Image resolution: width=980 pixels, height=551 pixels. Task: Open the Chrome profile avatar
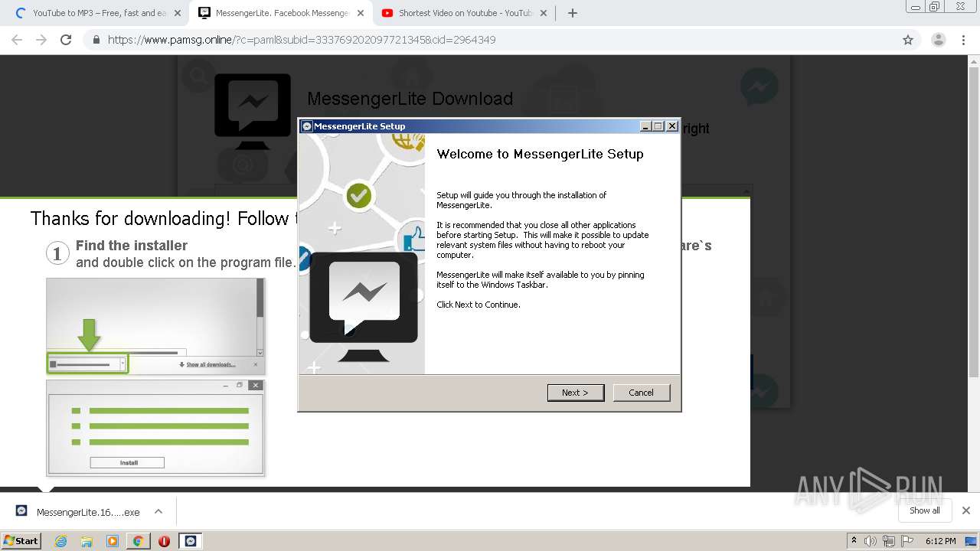click(x=938, y=40)
